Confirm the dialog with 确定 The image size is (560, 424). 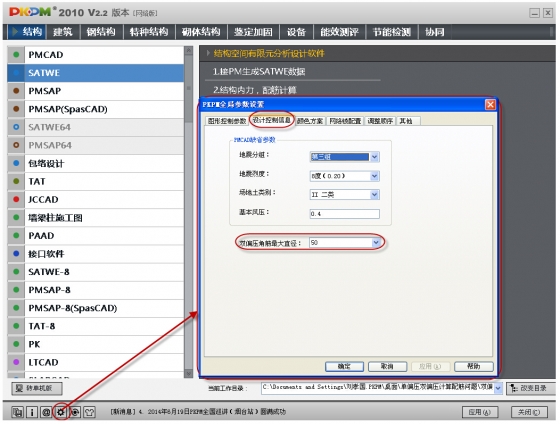pyautogui.click(x=344, y=366)
